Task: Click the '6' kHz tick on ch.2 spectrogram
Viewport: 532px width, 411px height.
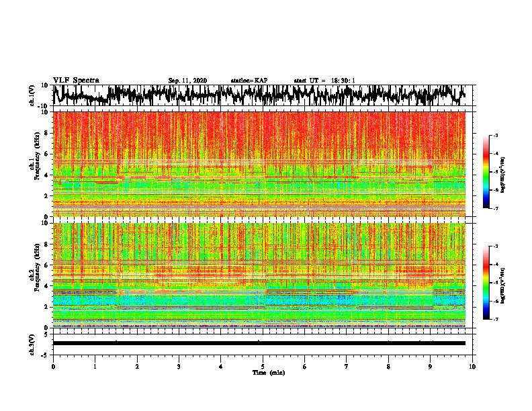Action: point(47,265)
